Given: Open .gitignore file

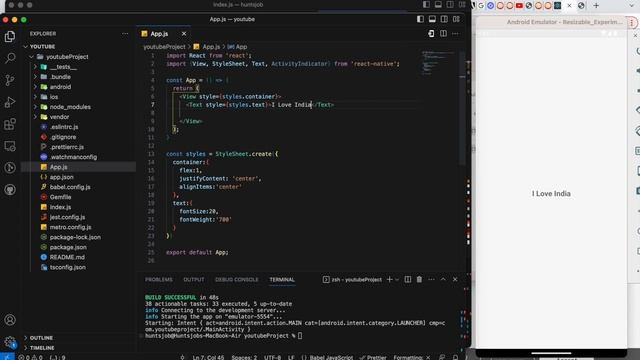Looking at the screenshot, I should 63,137.
